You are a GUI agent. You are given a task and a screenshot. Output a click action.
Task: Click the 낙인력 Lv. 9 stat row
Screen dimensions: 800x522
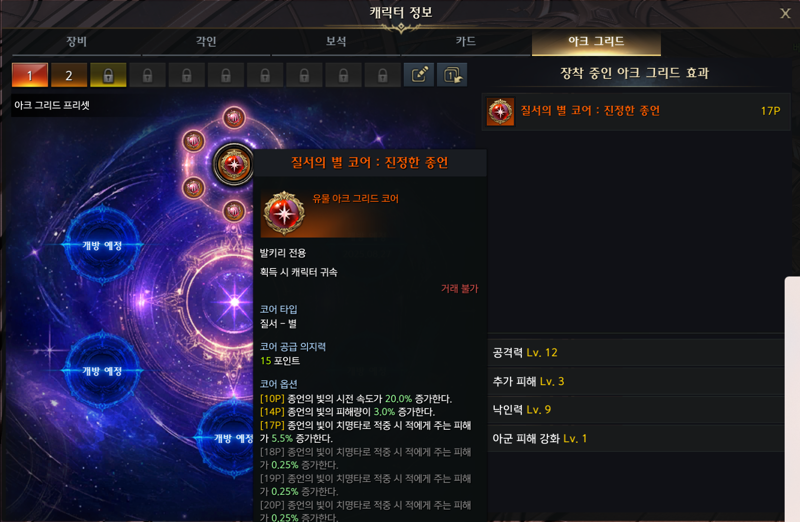636,410
